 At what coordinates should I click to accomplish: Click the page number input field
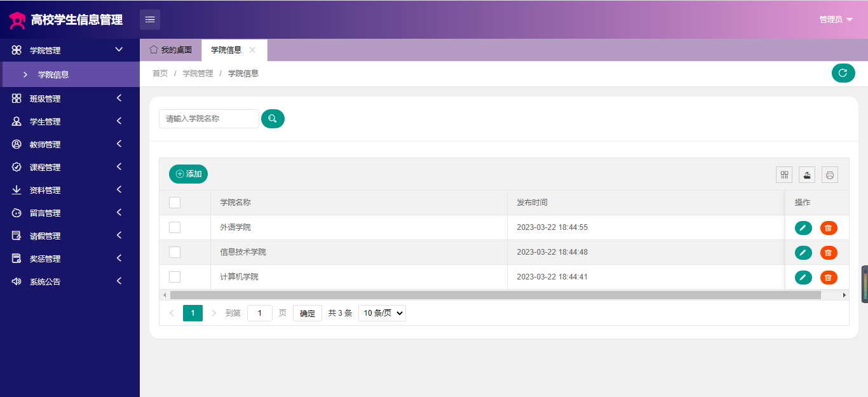pos(260,313)
